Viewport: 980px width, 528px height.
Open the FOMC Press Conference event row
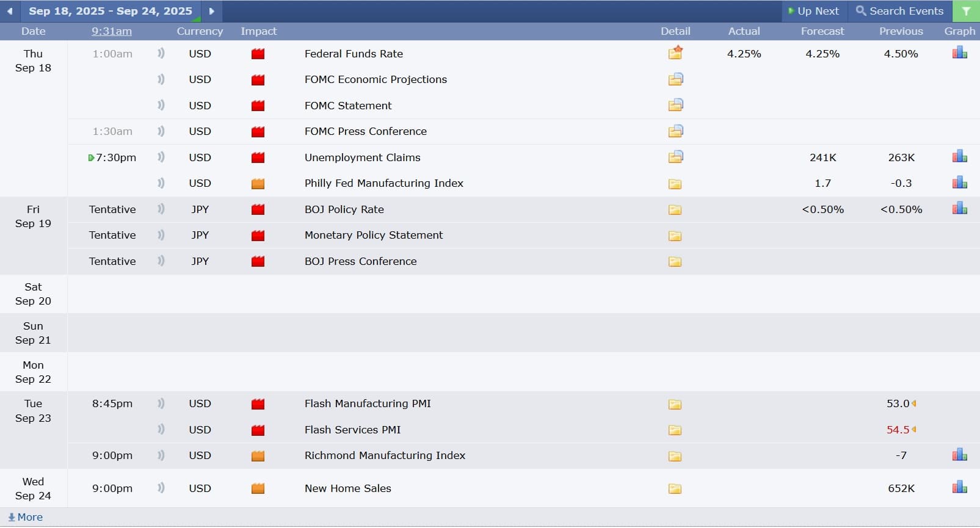point(523,131)
